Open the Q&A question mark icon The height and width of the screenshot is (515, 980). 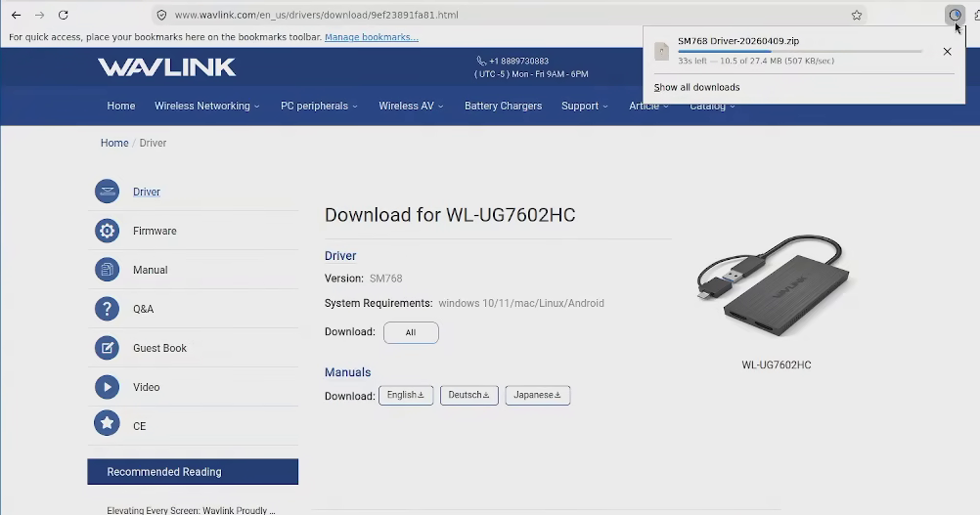point(107,309)
